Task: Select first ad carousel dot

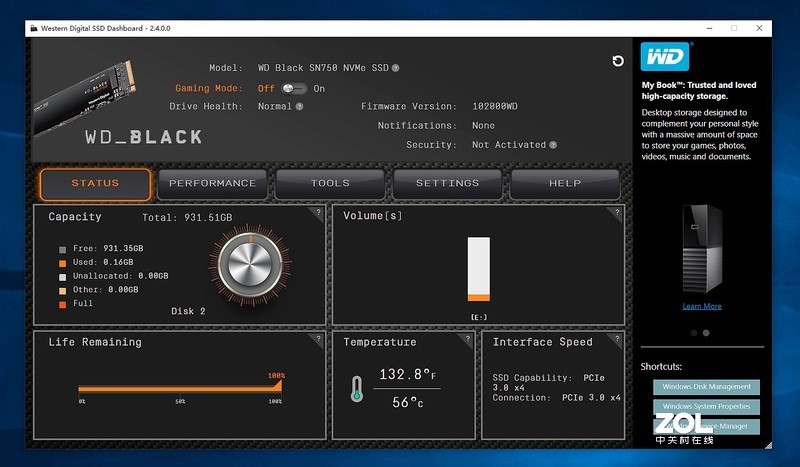Action: pyautogui.click(x=692, y=333)
